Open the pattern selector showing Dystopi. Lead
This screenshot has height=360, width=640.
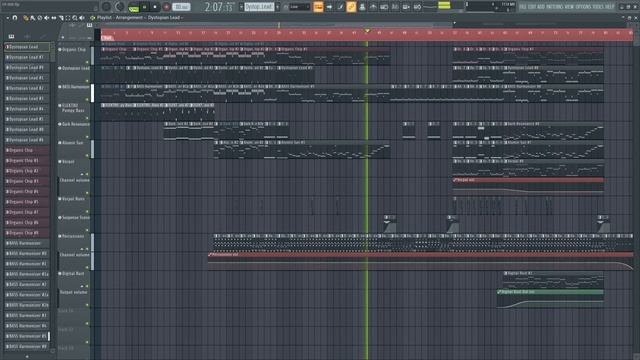tap(259, 7)
